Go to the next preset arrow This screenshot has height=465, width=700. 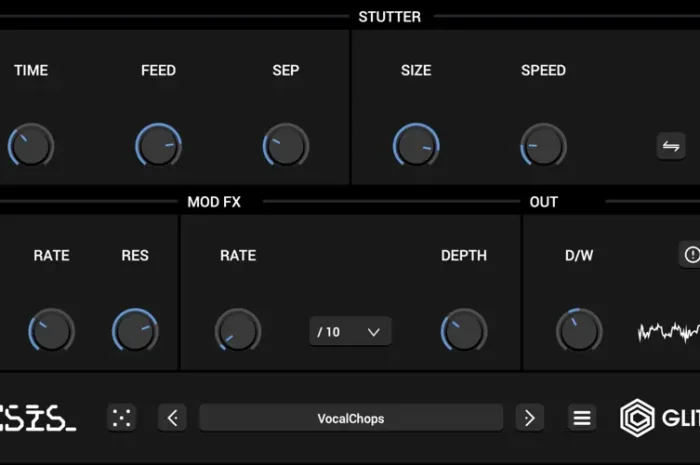coord(529,418)
